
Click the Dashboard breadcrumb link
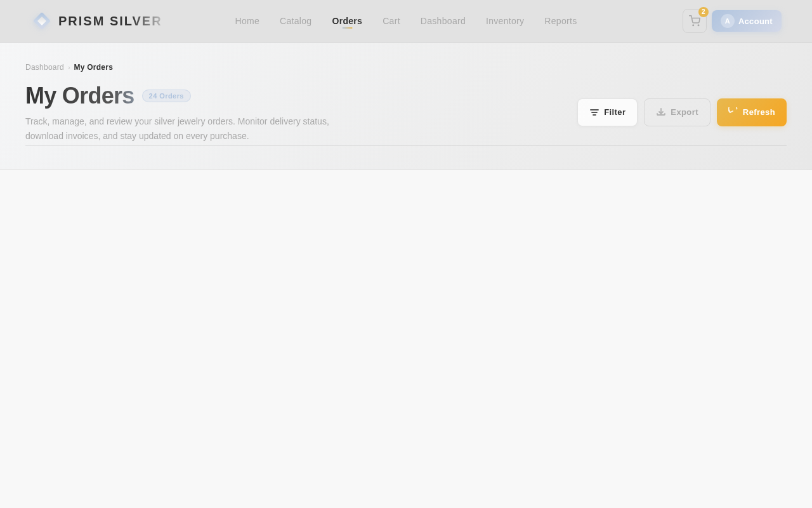[x=44, y=67]
